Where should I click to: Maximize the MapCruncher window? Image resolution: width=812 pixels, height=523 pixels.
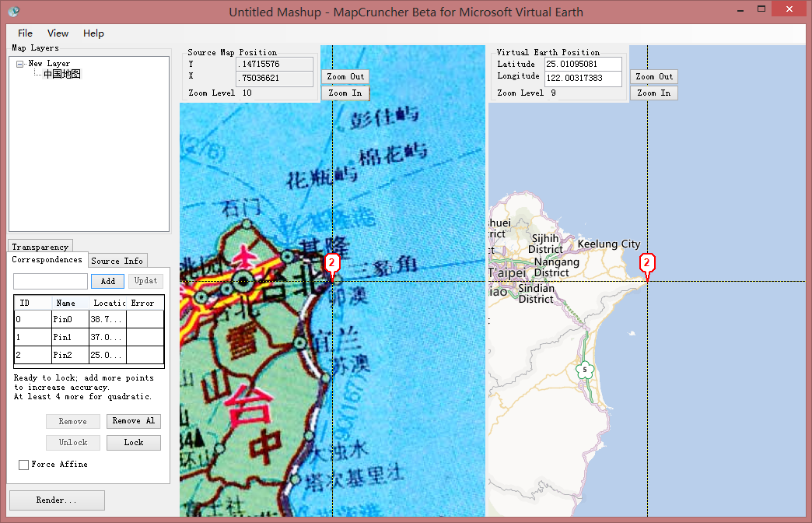[761, 9]
